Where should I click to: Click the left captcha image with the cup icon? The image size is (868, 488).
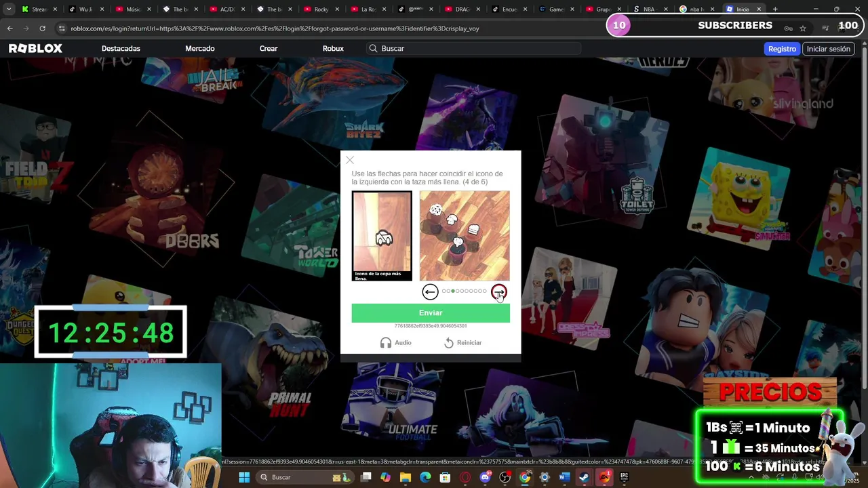pyautogui.click(x=382, y=236)
